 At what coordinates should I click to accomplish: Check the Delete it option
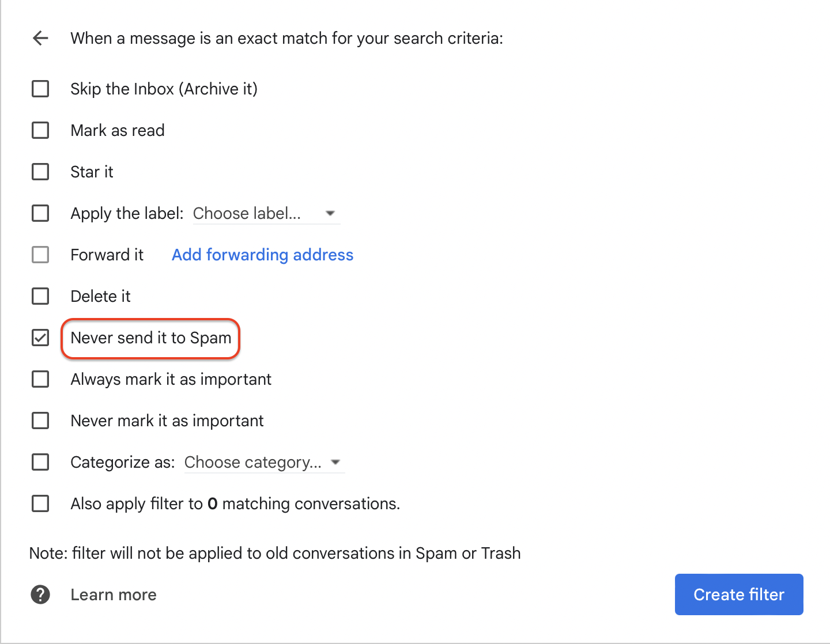(40, 297)
